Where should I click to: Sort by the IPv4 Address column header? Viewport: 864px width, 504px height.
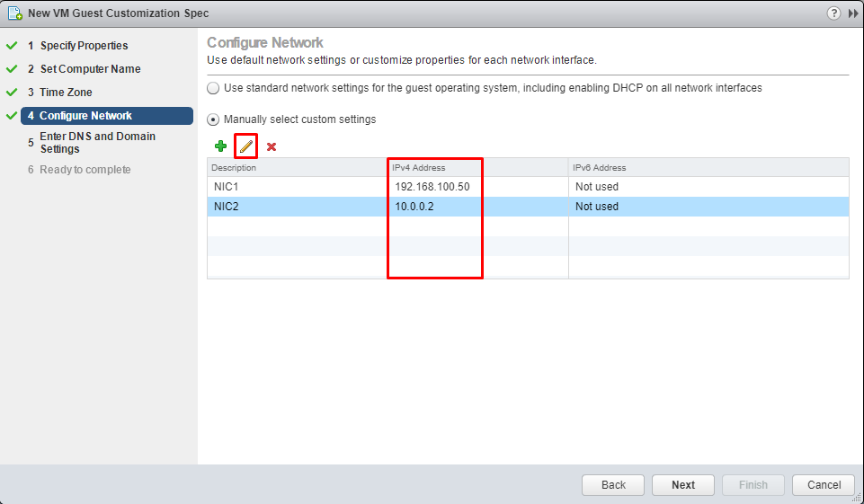pyautogui.click(x=478, y=167)
